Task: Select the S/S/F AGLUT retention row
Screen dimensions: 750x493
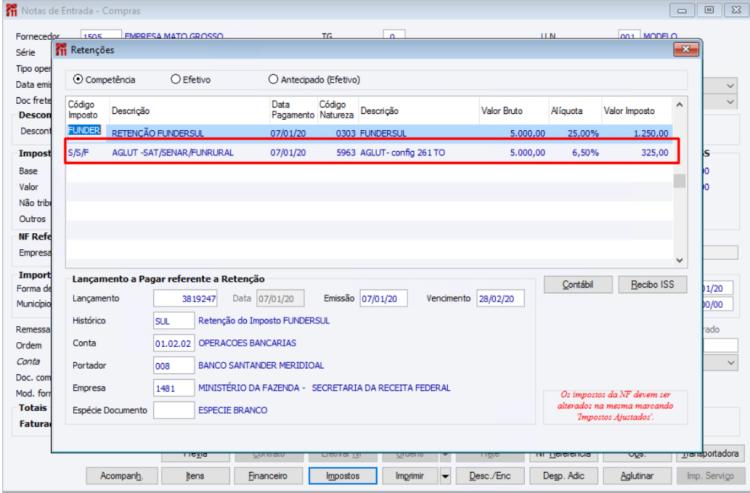Action: point(370,153)
